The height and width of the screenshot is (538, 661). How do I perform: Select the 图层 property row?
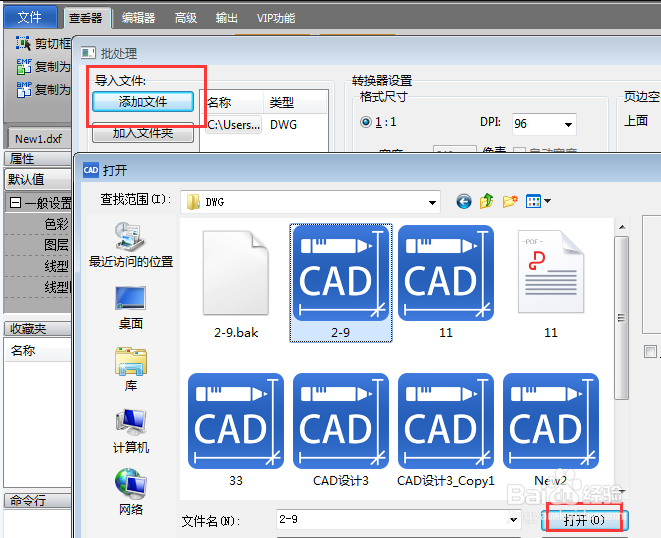(x=38, y=245)
